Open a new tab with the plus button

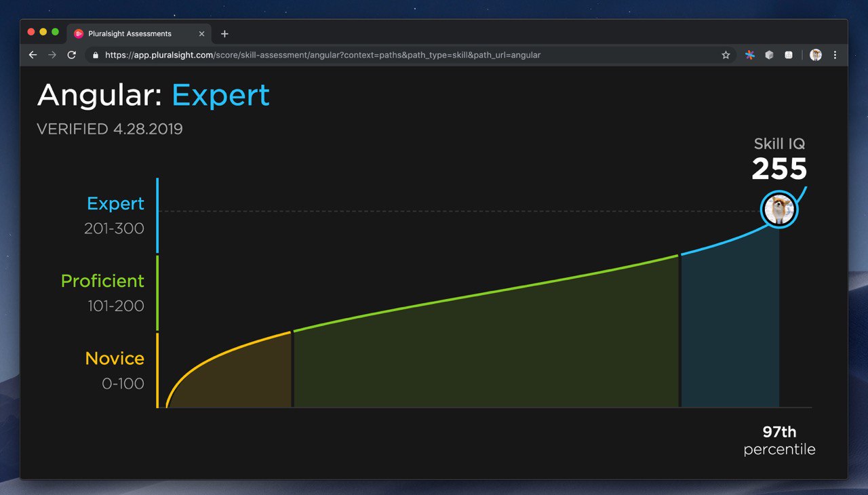tap(224, 34)
